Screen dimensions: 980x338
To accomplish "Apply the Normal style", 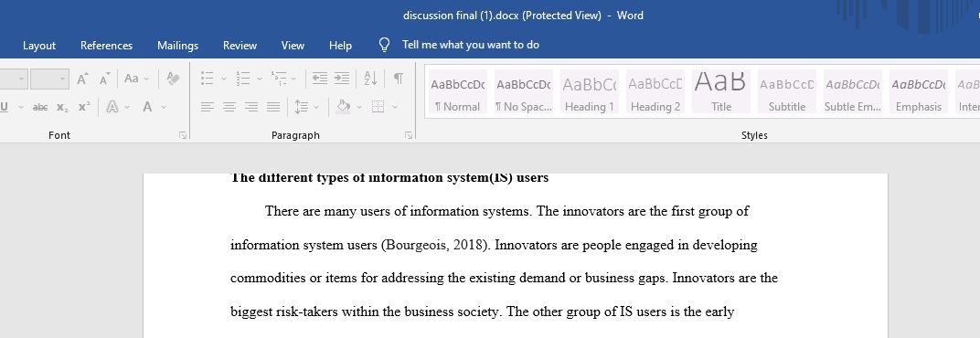I will tap(457, 92).
